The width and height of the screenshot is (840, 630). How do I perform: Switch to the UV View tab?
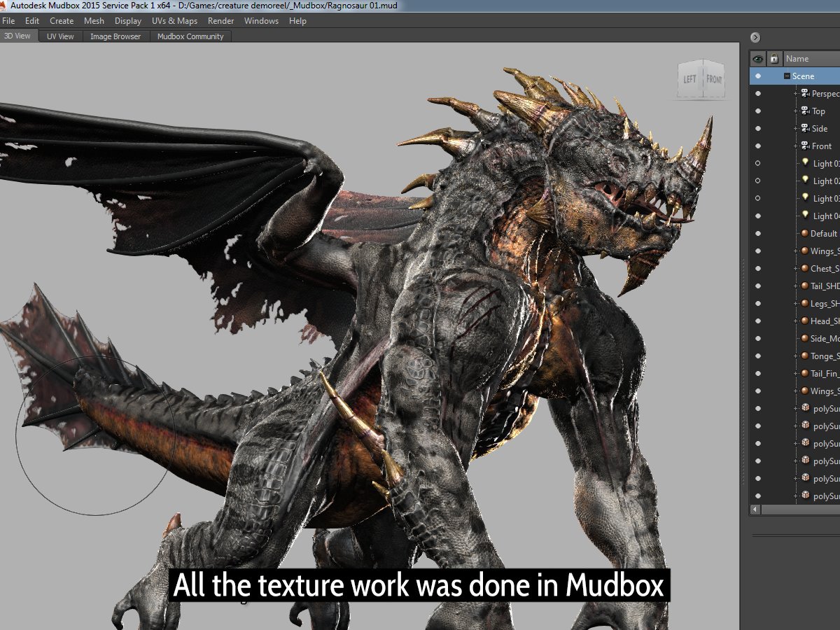[60, 36]
